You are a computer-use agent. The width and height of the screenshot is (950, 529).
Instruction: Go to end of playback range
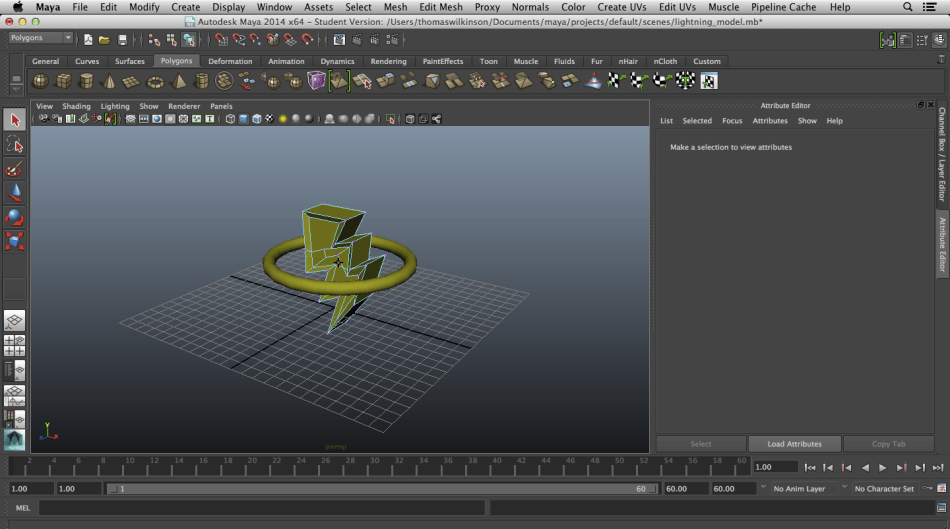coord(938,467)
